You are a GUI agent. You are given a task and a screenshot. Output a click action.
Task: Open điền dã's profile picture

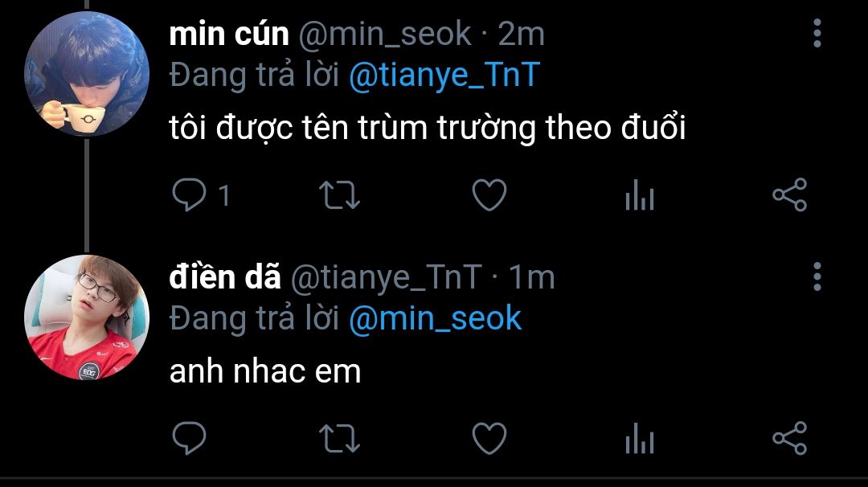pos(87,317)
